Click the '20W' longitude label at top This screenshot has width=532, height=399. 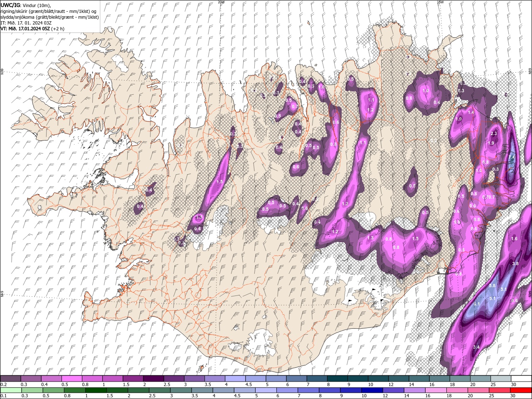coord(221,2)
